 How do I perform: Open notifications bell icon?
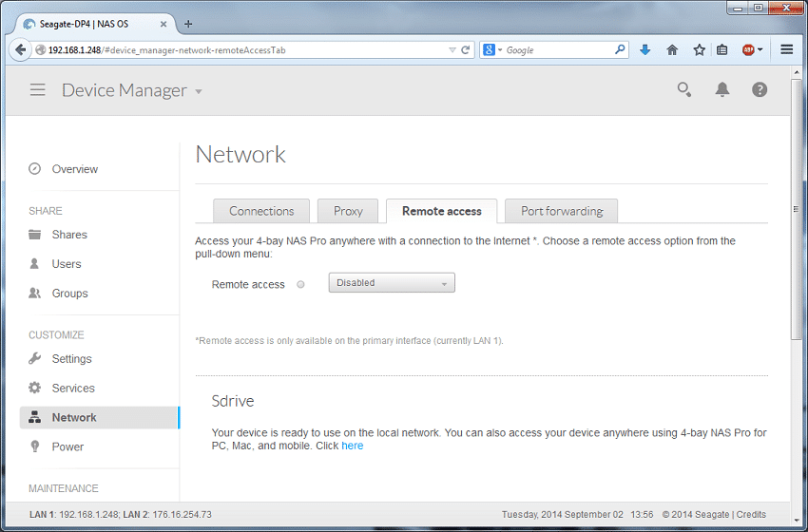pos(721,89)
